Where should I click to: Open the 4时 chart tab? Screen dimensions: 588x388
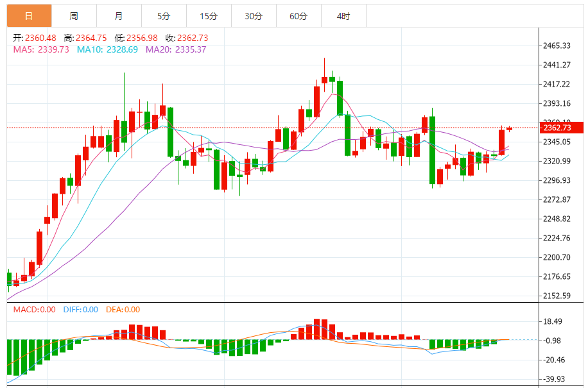pyautogui.click(x=344, y=16)
